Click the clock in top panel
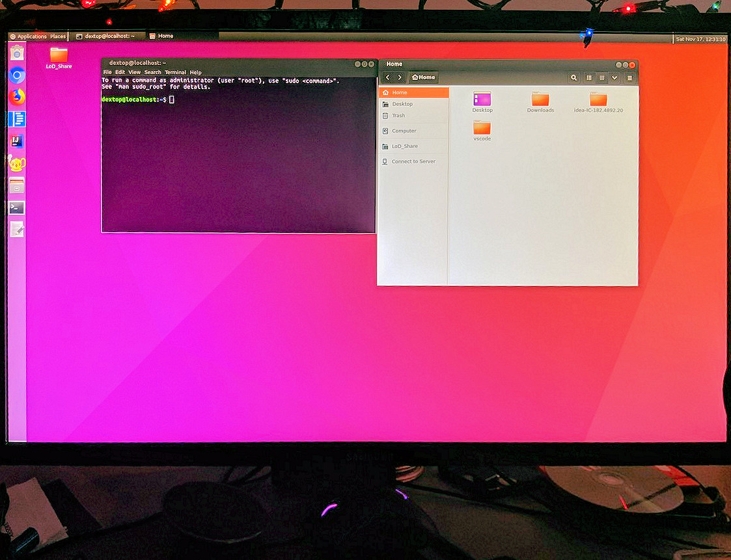 tap(700, 39)
